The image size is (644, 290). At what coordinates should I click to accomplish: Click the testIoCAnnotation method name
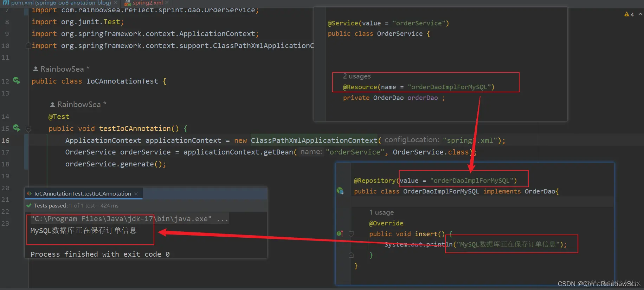coord(135,128)
